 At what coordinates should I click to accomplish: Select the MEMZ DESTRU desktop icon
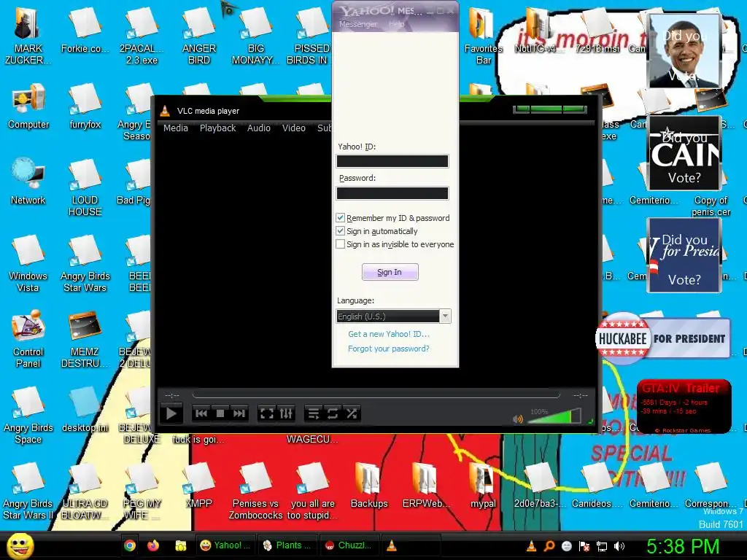click(85, 339)
